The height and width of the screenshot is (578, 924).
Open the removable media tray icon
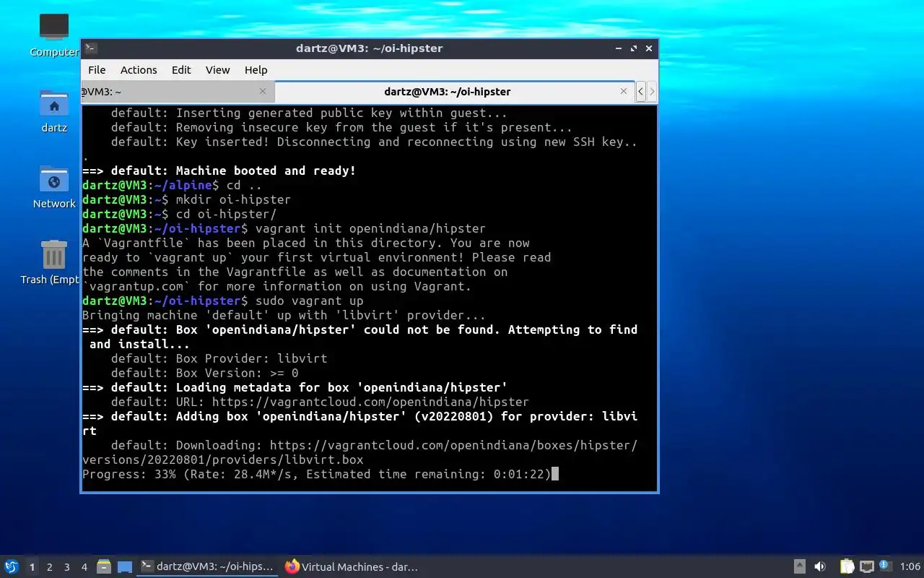point(799,567)
